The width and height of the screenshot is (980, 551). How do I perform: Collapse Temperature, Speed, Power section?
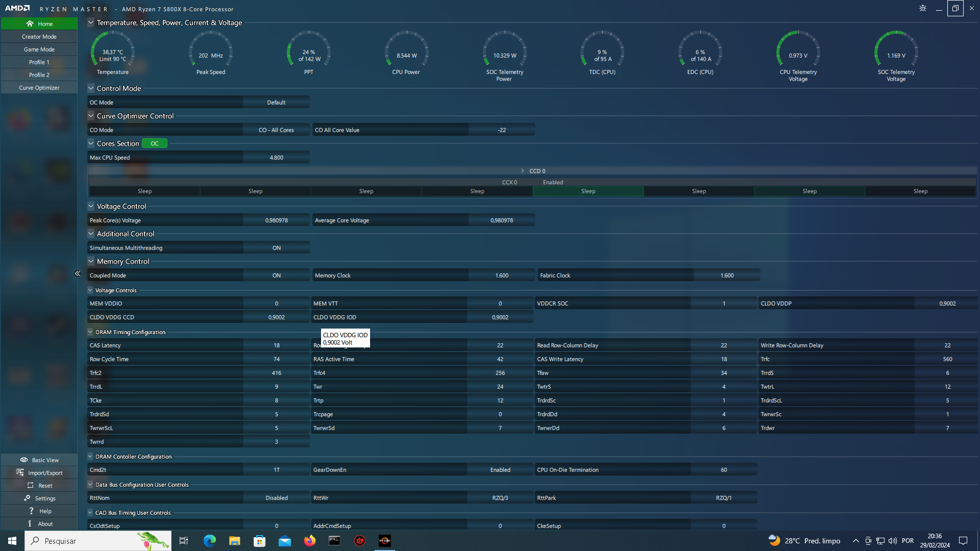pos(91,22)
